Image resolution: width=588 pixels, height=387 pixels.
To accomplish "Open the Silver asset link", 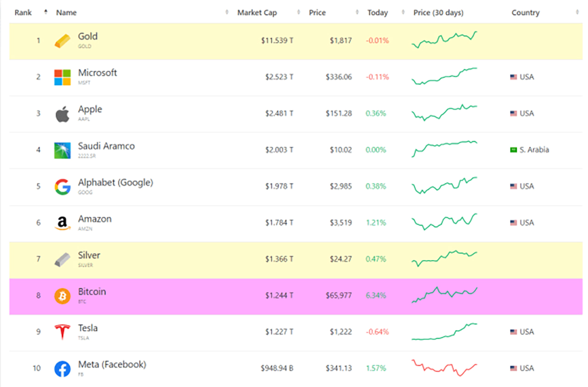I will coord(89,256).
